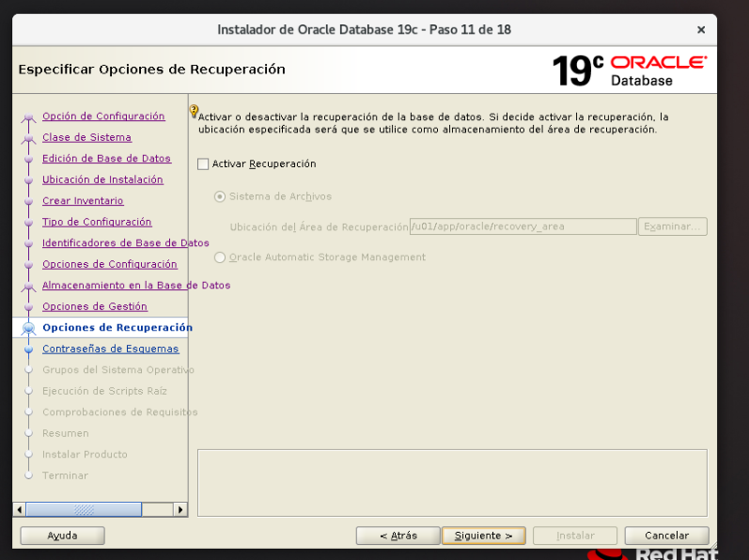Click greyed Comprobaciones de Requisitos step
This screenshot has height=560, width=749.
coord(120,412)
